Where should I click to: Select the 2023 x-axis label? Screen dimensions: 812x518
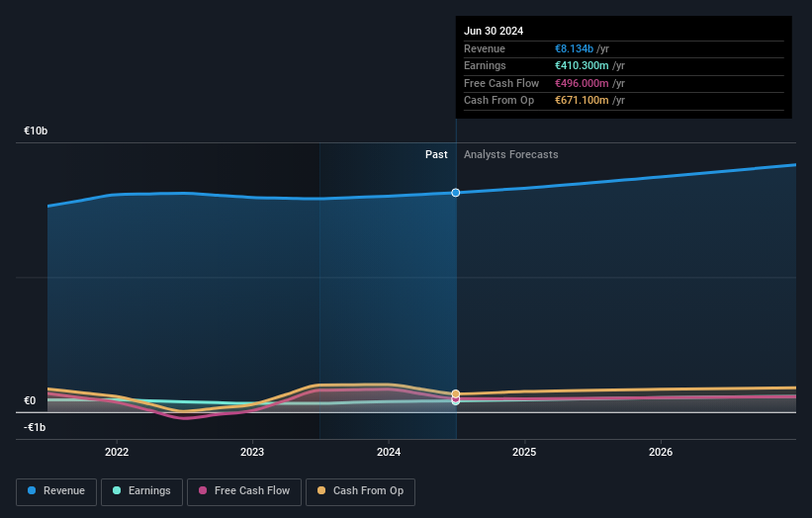tap(252, 452)
